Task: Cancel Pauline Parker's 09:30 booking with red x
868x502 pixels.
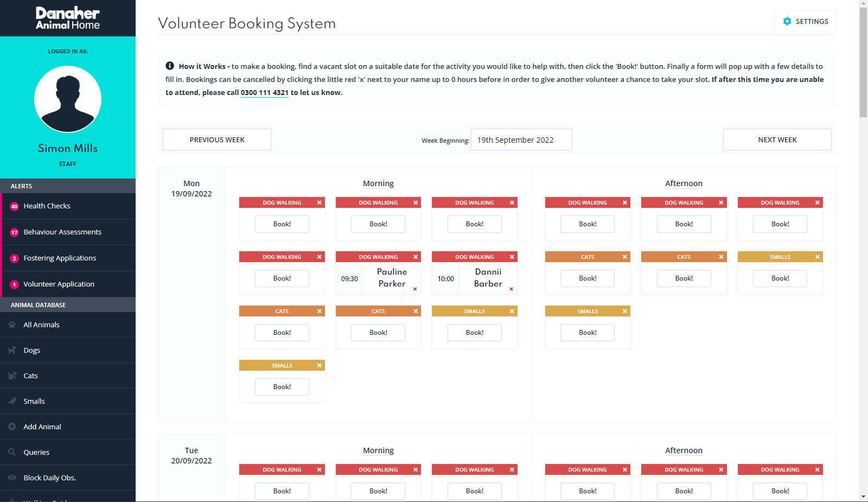Action: pyautogui.click(x=415, y=289)
